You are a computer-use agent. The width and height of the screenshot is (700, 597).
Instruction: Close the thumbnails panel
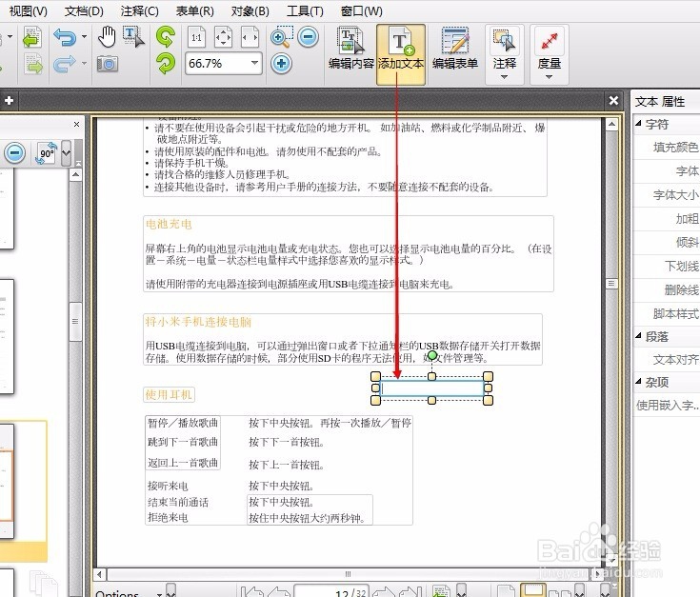(x=76, y=124)
